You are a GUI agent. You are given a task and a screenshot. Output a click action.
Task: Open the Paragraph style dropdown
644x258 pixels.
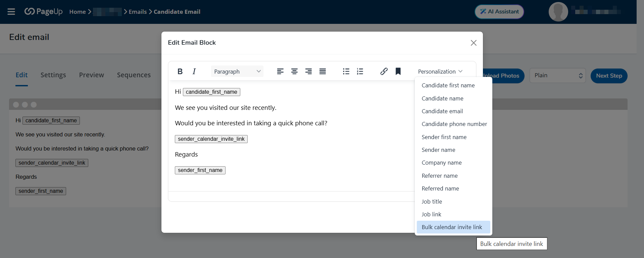(x=237, y=72)
